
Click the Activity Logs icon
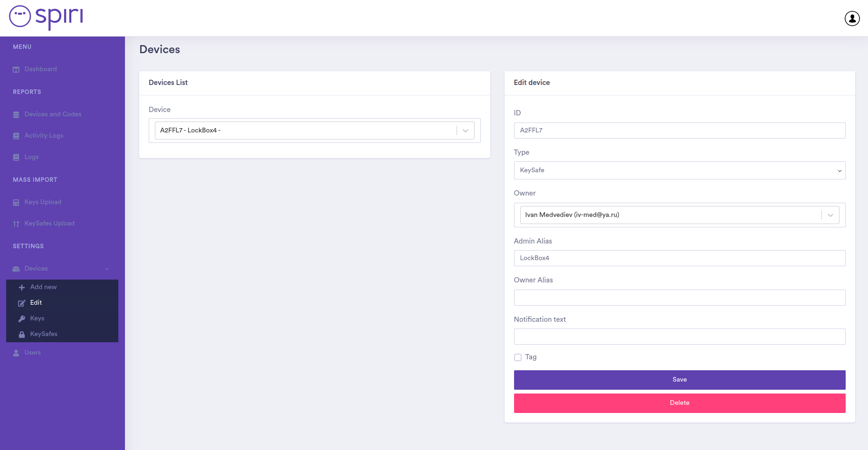[16, 136]
